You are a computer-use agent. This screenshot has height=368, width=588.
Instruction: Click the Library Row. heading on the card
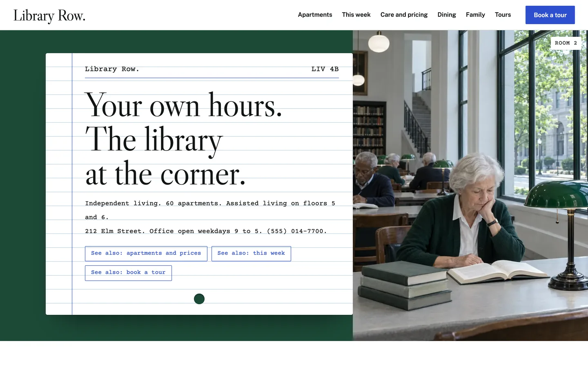click(112, 69)
